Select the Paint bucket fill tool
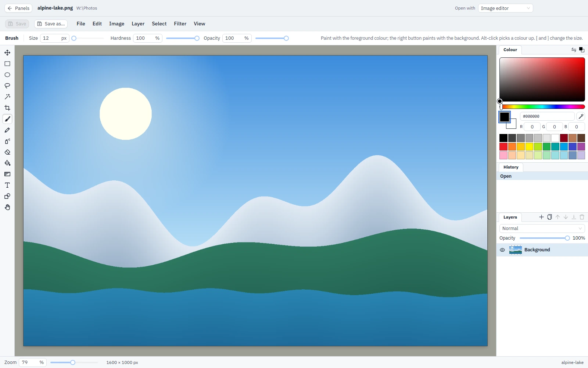The image size is (588, 368). (7, 163)
